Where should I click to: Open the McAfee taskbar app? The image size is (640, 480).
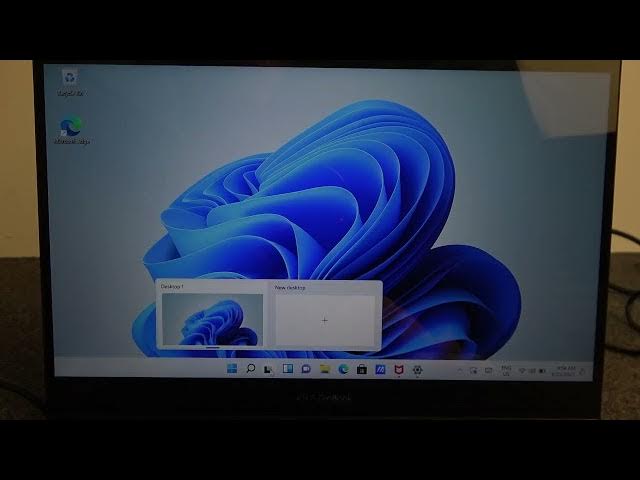399,370
